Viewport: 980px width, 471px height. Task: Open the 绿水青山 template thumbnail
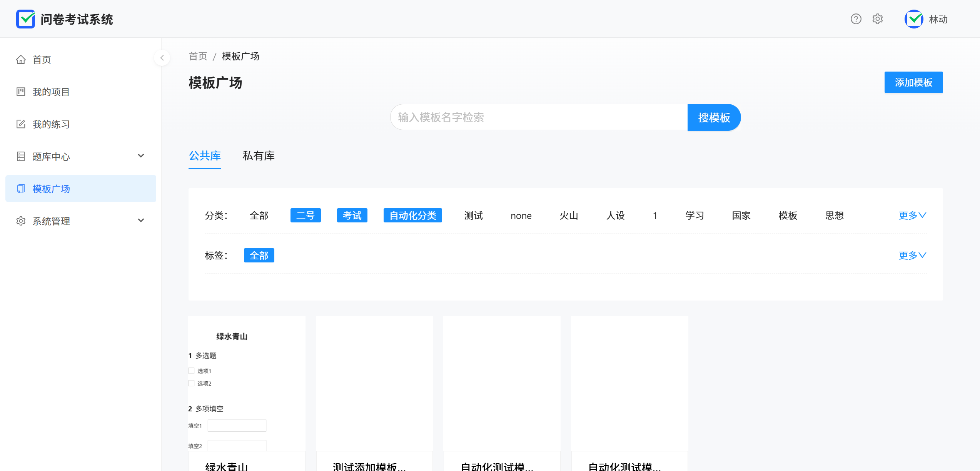click(x=247, y=383)
